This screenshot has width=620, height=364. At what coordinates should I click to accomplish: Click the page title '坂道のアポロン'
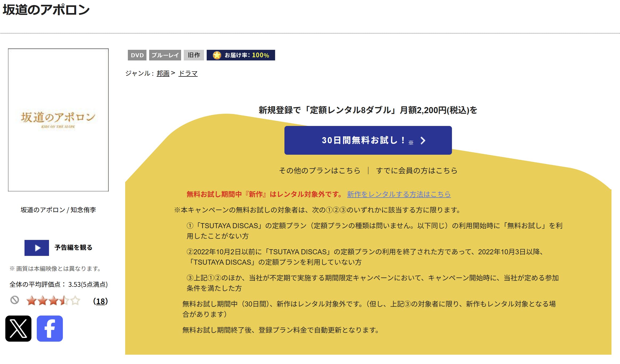[46, 10]
